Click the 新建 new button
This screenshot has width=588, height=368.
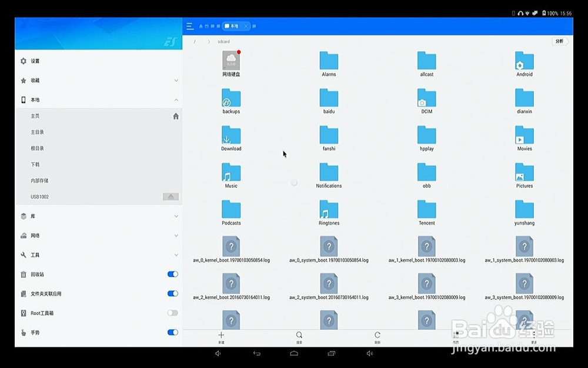click(221, 337)
